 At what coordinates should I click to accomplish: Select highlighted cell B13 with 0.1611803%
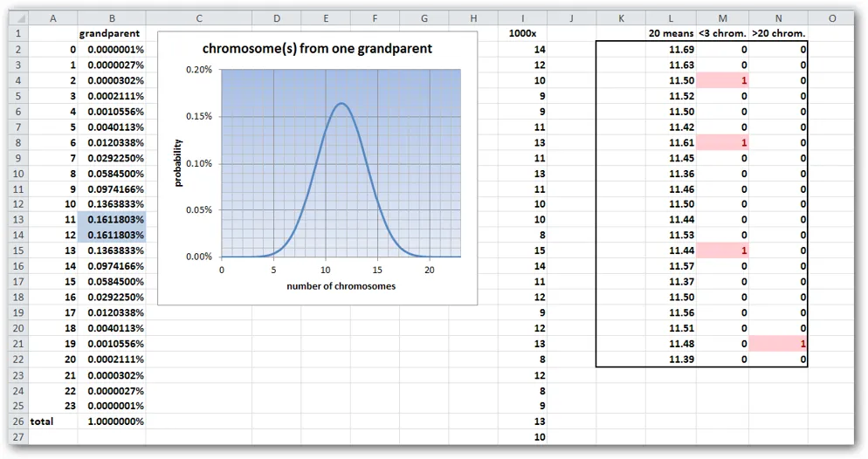112,219
